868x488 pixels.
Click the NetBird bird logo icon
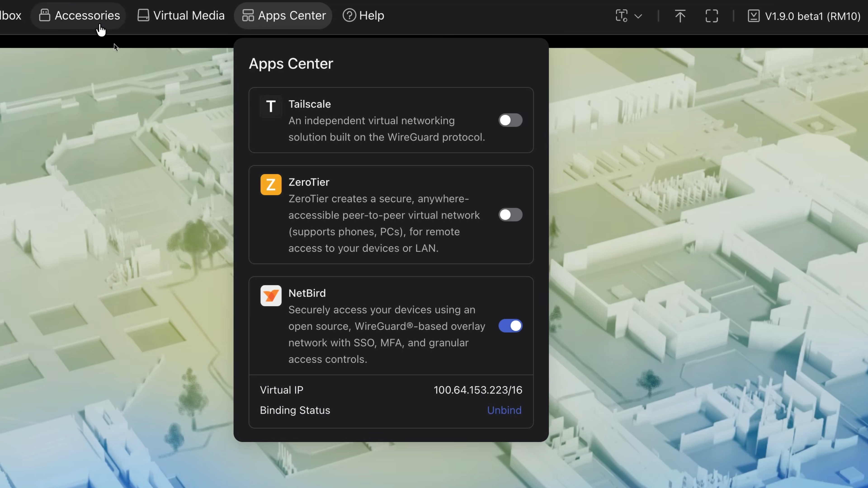[271, 296]
